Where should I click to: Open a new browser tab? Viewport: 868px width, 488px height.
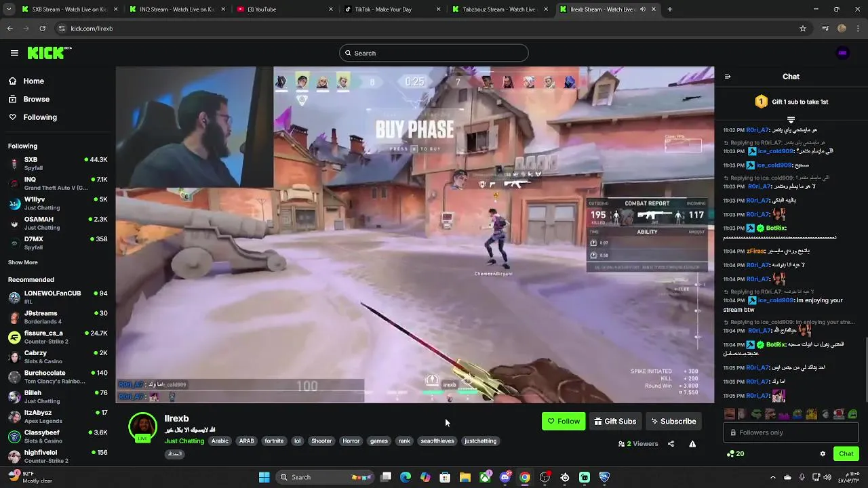[670, 9]
